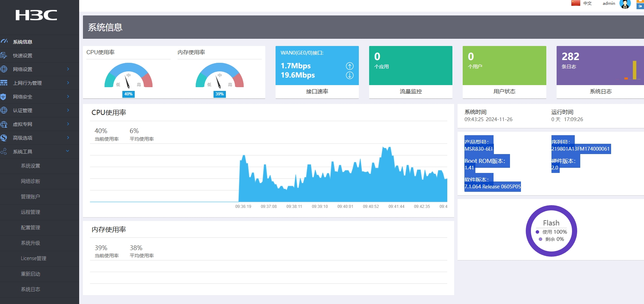Image resolution: width=644 pixels, height=304 pixels.
Task: Click the admin user avatar icon
Action: [625, 4]
